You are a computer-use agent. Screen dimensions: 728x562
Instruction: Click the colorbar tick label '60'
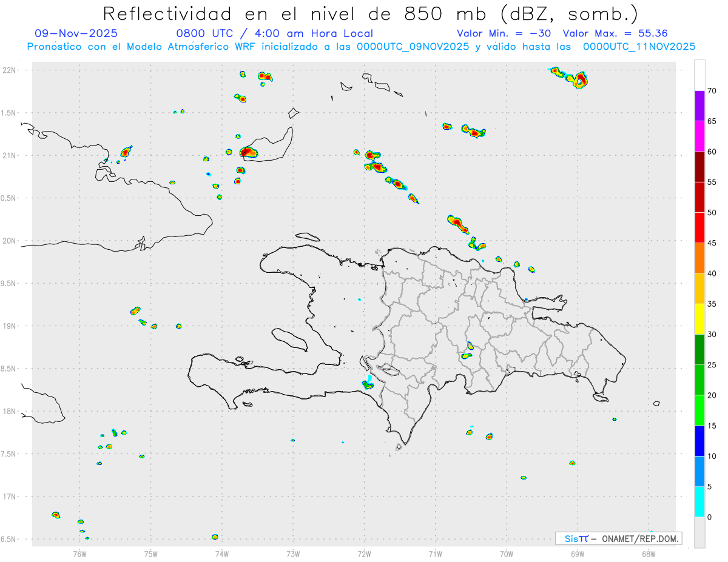point(712,152)
